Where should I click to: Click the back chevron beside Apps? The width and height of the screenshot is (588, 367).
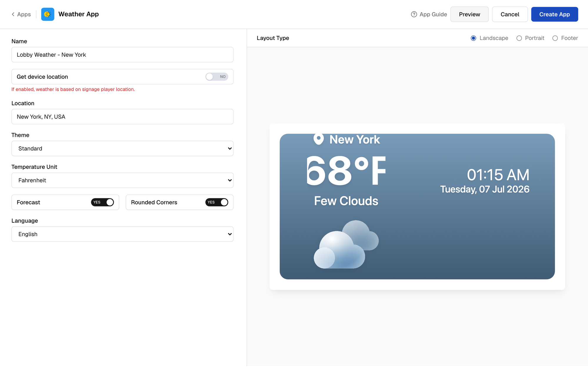(x=13, y=14)
